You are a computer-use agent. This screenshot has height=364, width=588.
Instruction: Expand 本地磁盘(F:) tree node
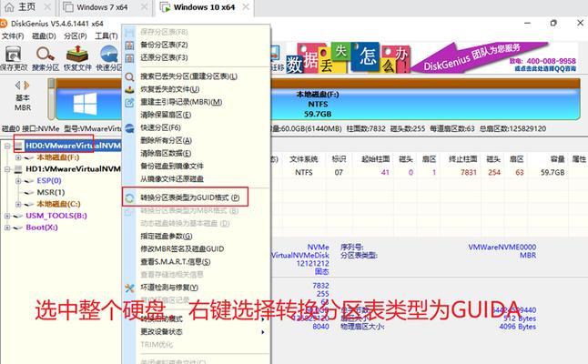tap(18, 157)
